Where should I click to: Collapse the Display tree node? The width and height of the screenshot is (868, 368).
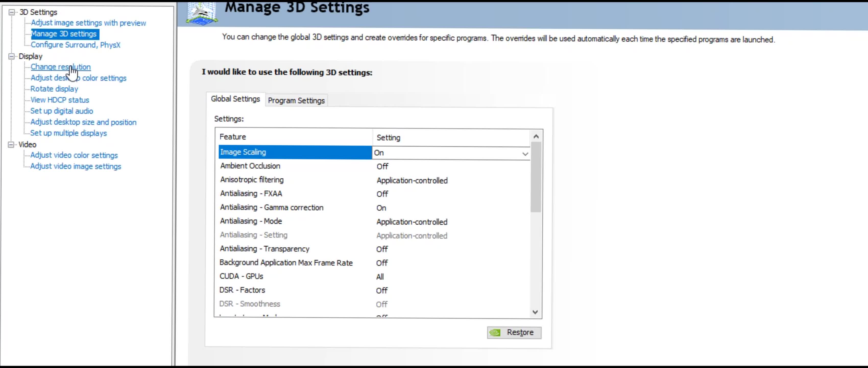pyautogui.click(x=11, y=56)
